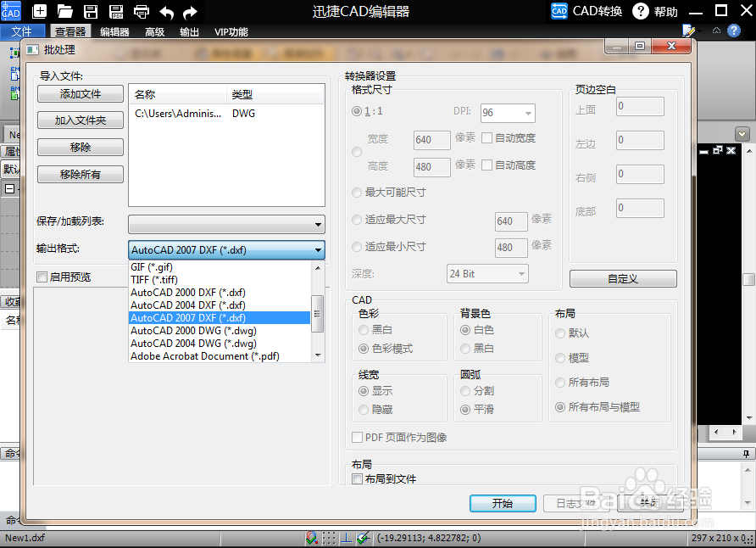Click the 上面 margin input field
Image resolution: width=756 pixels, height=548 pixels.
click(639, 106)
